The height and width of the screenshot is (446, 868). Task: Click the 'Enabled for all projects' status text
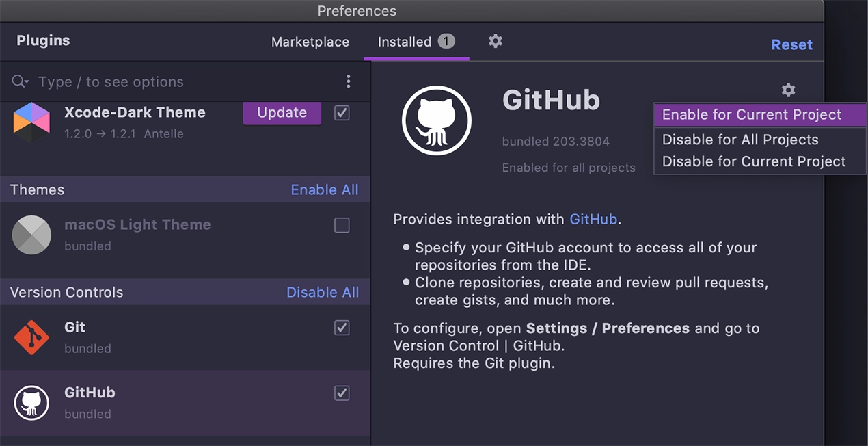tap(569, 168)
